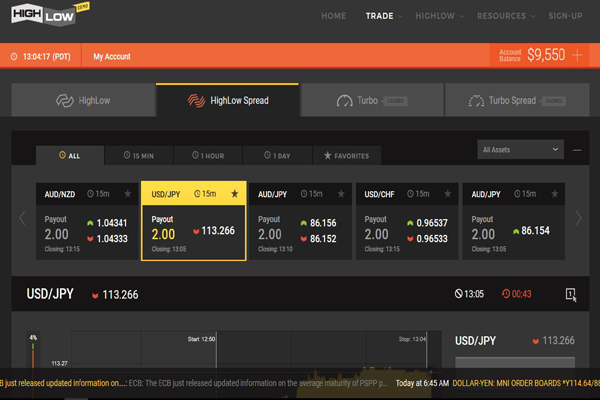
Task: Select the USD/CHF asset card
Action: [407, 221]
